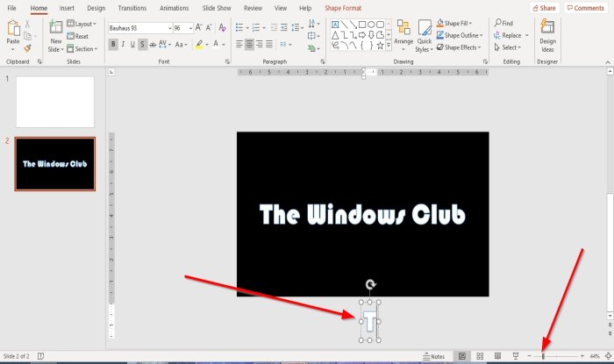The image size is (614, 364).
Task: Click the Numbering list icon
Action: [256, 27]
